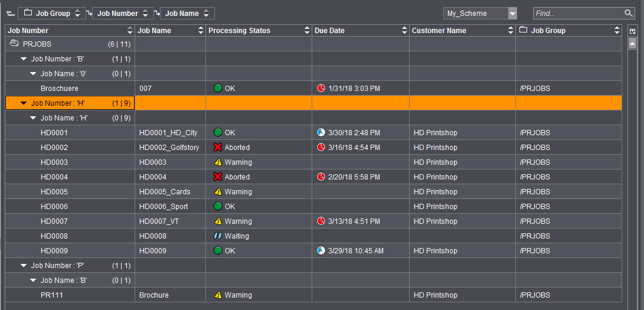Screen dimensions: 644x310
Task: Collapse the Job Number 'H' group
Action: click(x=24, y=103)
